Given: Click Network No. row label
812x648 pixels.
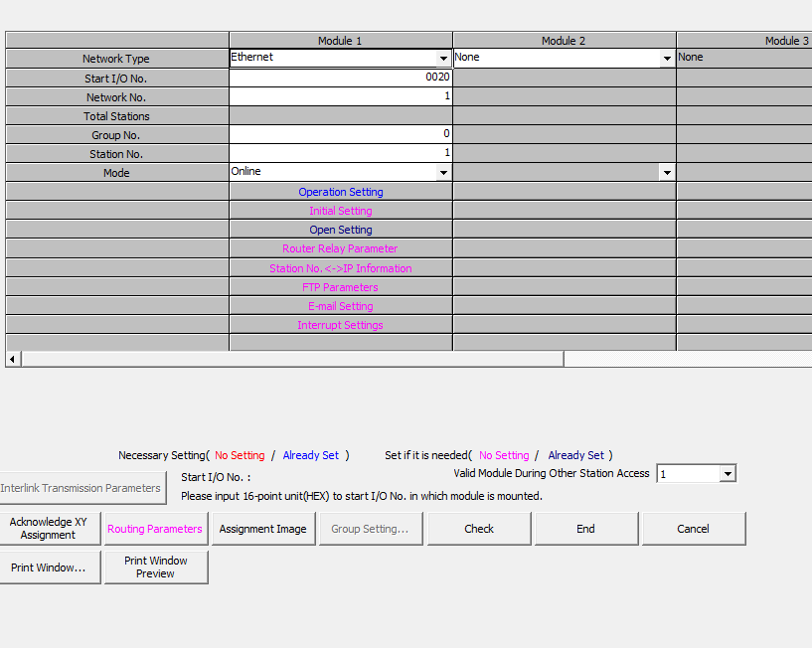Looking at the screenshot, I should pos(116,96).
